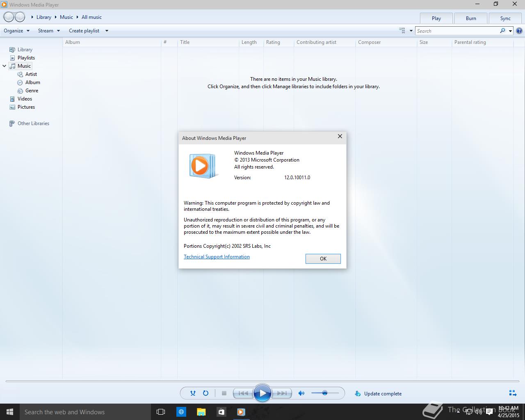Viewport: 525px width, 420px height.
Task: Click the system tray volume icon
Action: tap(479, 412)
